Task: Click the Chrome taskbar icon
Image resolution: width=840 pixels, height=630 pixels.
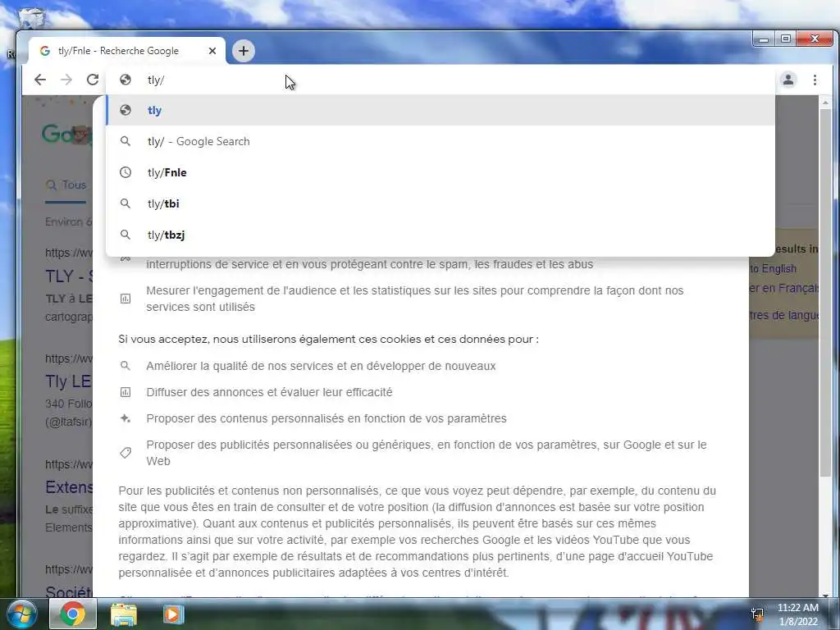Action: point(73,614)
